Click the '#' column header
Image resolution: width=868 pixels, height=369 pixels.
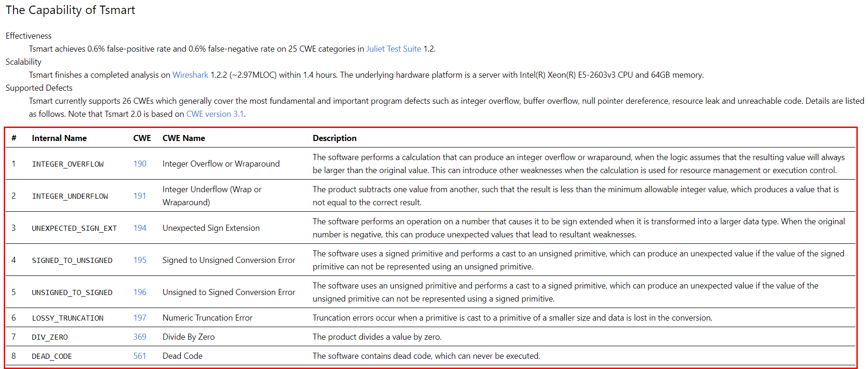click(x=14, y=138)
